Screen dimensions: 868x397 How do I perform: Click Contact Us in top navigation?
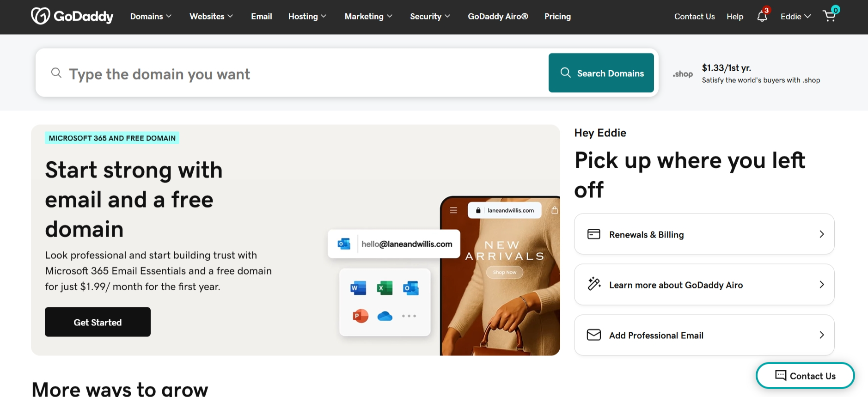(x=694, y=16)
